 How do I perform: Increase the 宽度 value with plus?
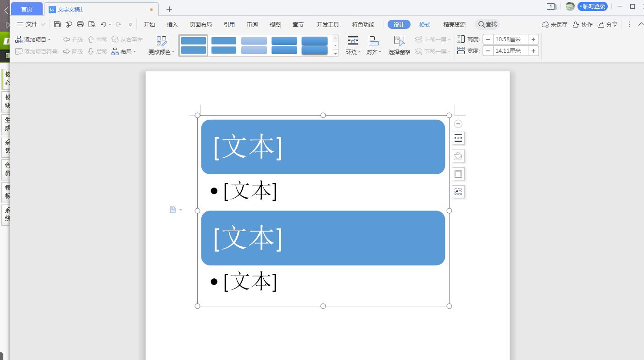(x=533, y=51)
